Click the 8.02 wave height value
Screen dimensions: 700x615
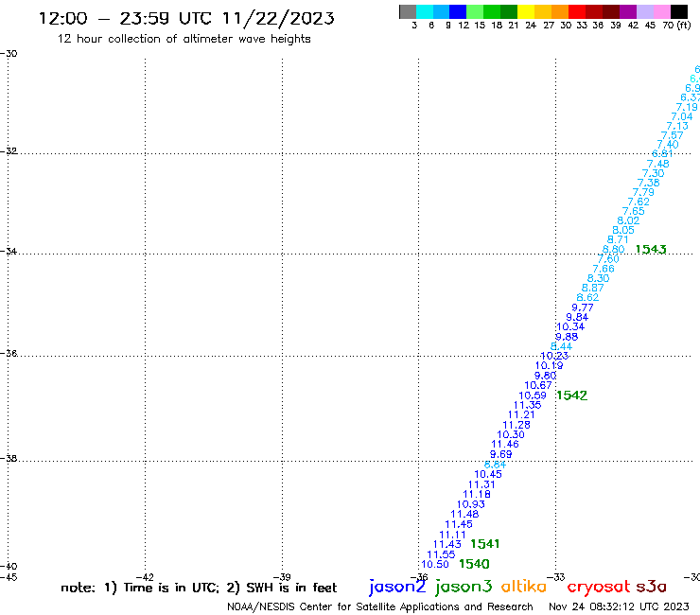pyautogui.click(x=628, y=220)
